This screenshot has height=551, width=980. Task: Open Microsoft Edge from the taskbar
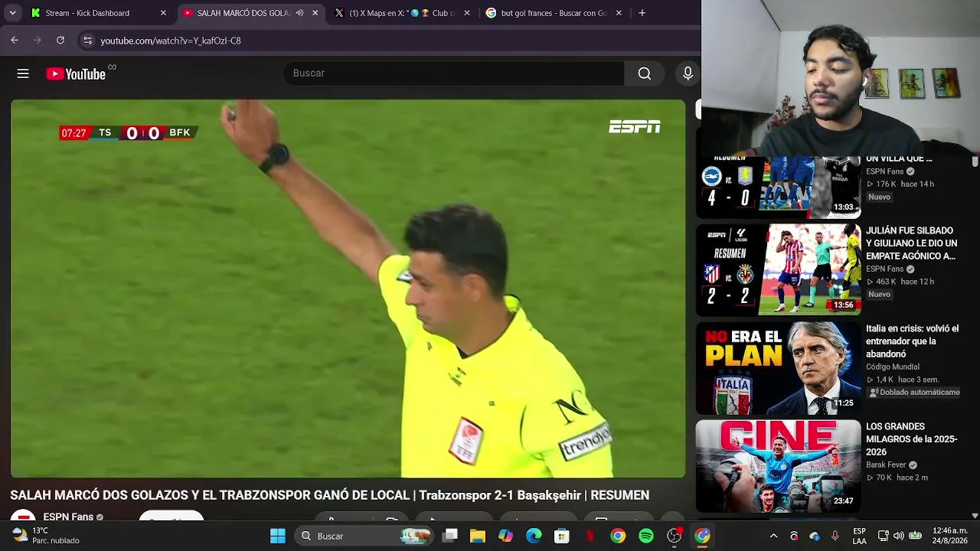click(534, 536)
